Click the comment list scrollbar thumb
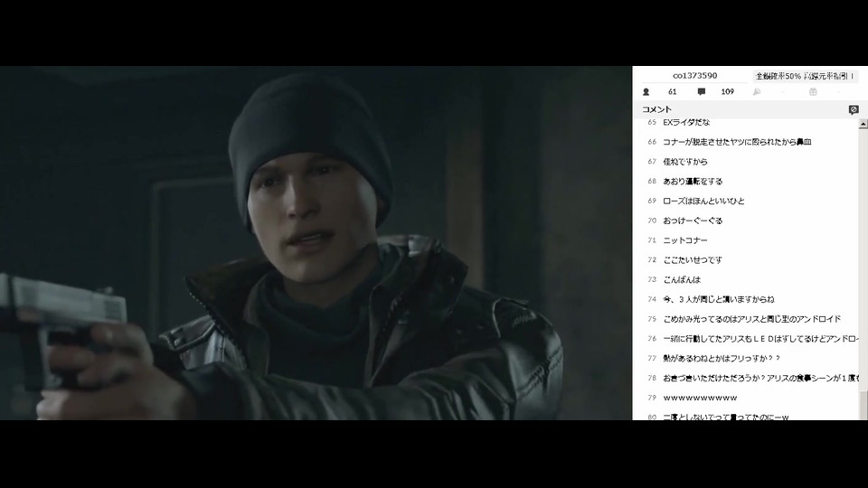 click(x=863, y=405)
